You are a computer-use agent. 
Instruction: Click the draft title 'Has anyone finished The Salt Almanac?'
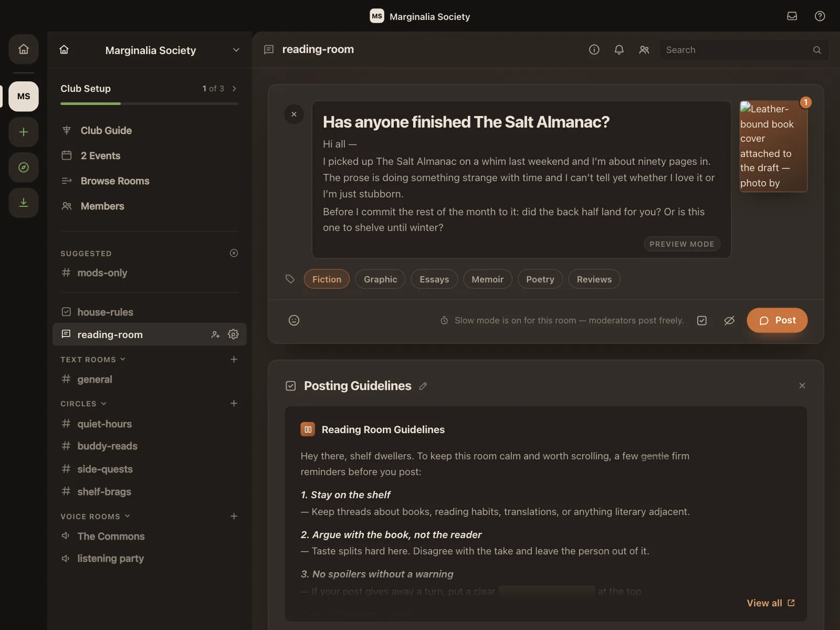click(x=466, y=122)
